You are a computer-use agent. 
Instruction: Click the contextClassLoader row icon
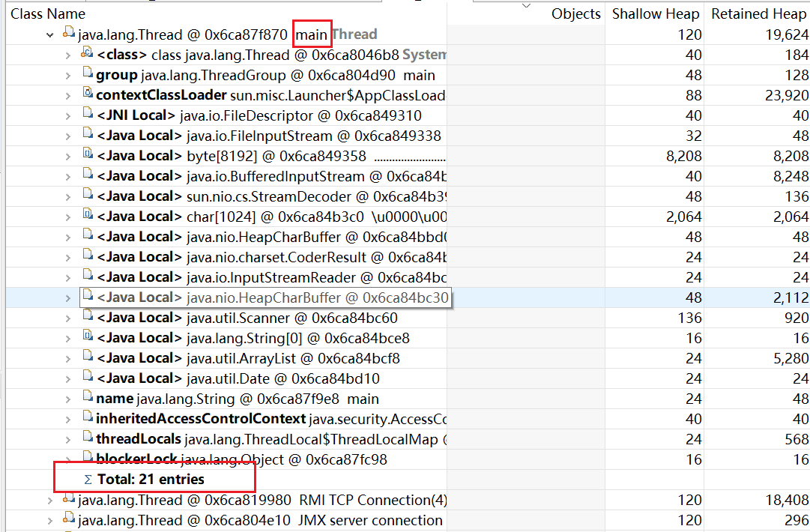coord(88,94)
